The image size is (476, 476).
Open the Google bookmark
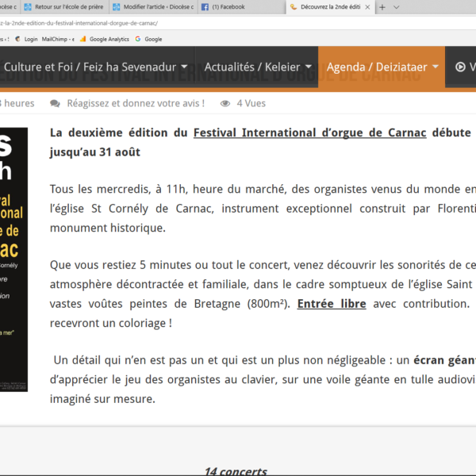click(148, 38)
